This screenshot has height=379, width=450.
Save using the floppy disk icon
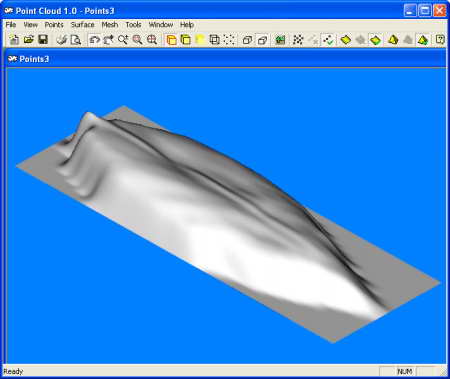(43, 40)
